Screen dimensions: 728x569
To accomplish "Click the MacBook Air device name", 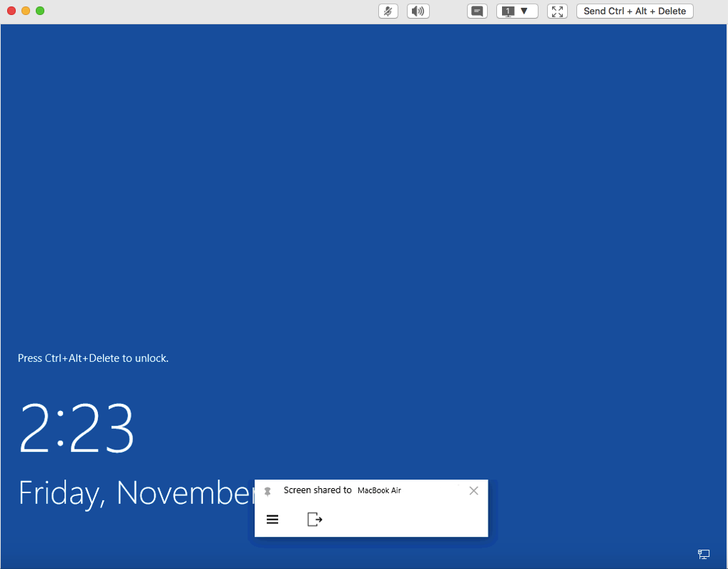I will 379,490.
